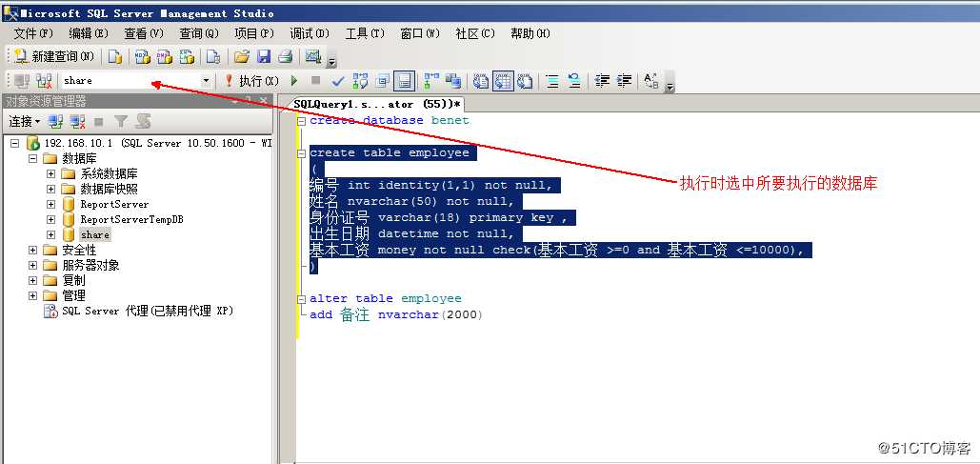Open the 工具(T) menu
The image size is (980, 464).
[365, 33]
